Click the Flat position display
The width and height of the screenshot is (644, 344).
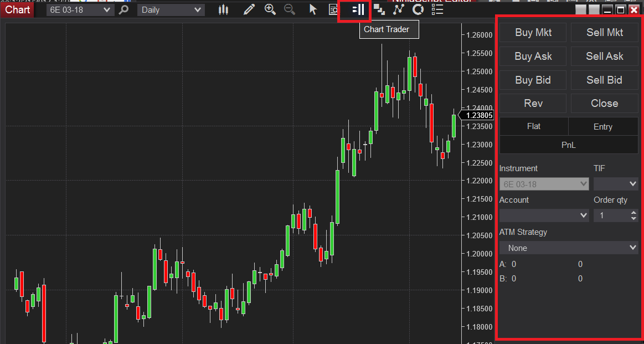coord(534,126)
